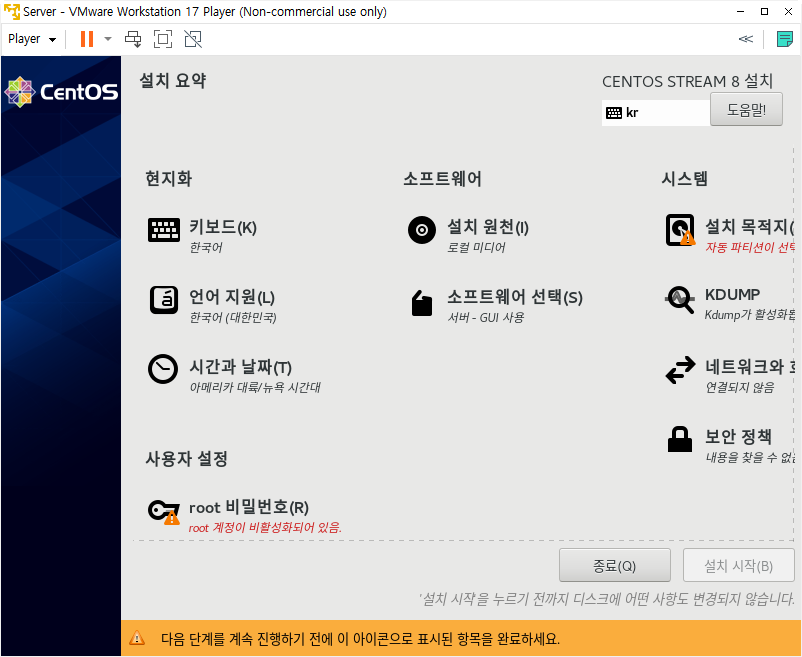
Task: Open the KDUMP magnifier icon
Action: pyautogui.click(x=680, y=300)
